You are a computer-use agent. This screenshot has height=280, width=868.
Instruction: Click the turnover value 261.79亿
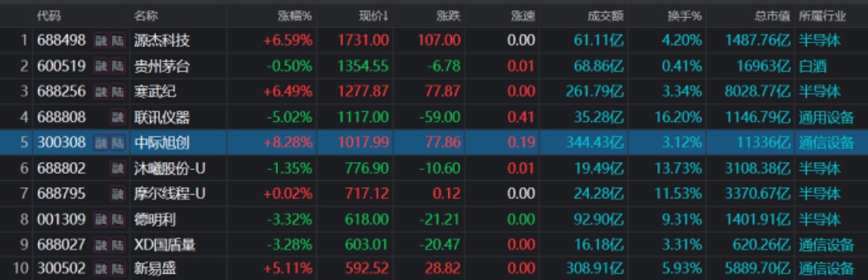tap(594, 92)
